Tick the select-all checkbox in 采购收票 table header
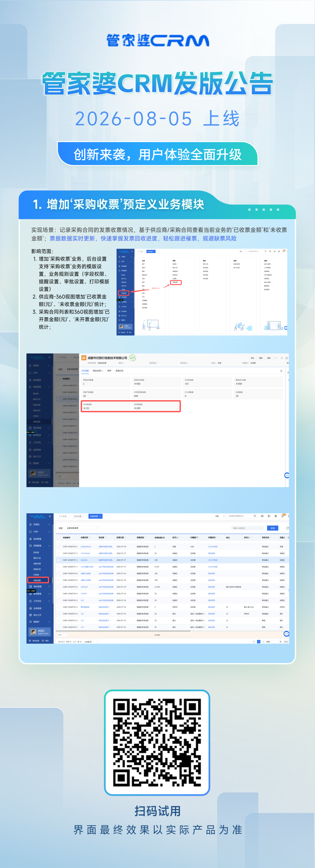 click(x=58, y=538)
